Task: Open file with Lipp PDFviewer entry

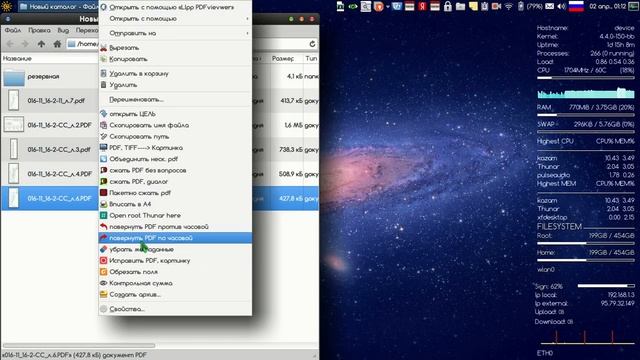Action: coord(175,7)
